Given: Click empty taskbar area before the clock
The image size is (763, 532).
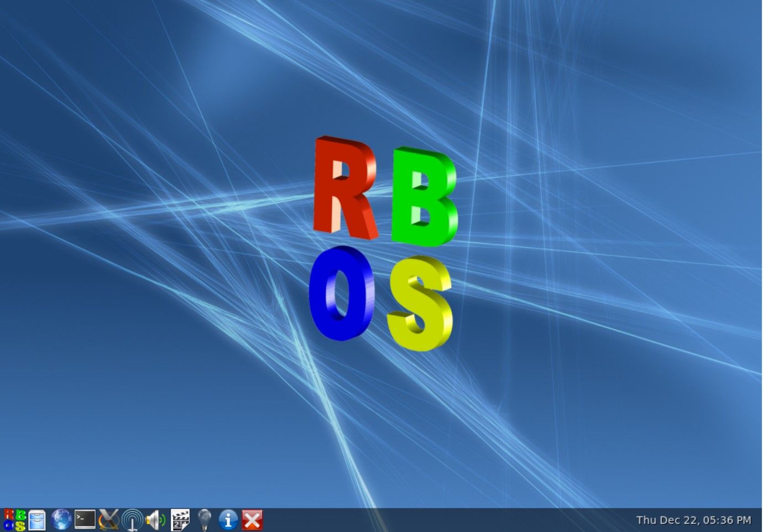Looking at the screenshot, I should click(442, 520).
